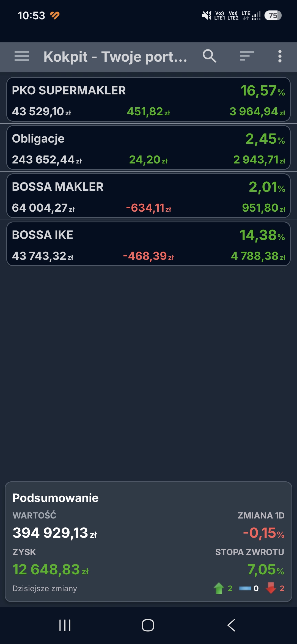Tap the 394 929,13 zł total value
The image size is (297, 644).
pos(55,533)
